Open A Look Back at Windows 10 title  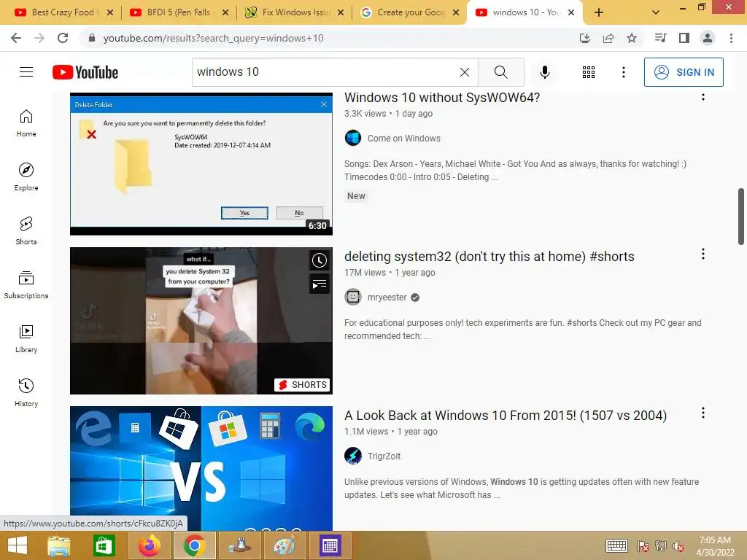click(x=506, y=416)
